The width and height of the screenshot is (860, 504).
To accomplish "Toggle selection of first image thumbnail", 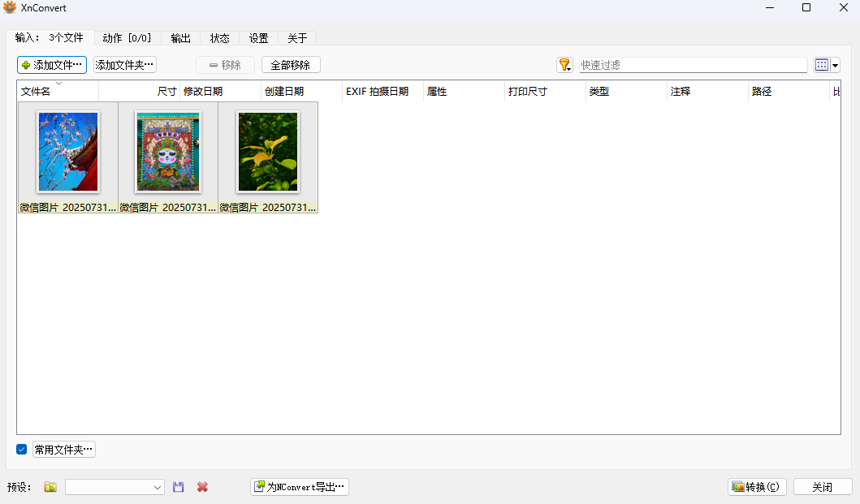I will coord(68,151).
